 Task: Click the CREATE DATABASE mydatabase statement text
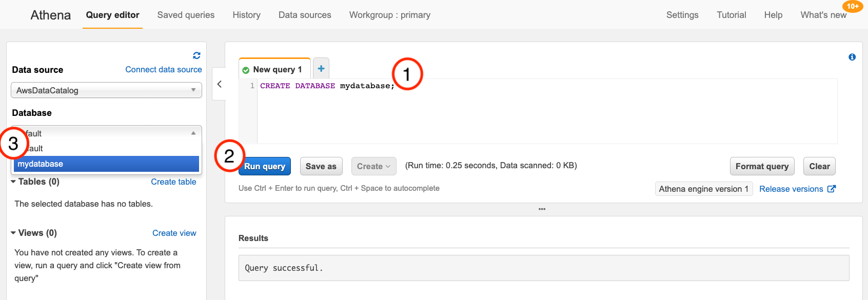[x=327, y=86]
